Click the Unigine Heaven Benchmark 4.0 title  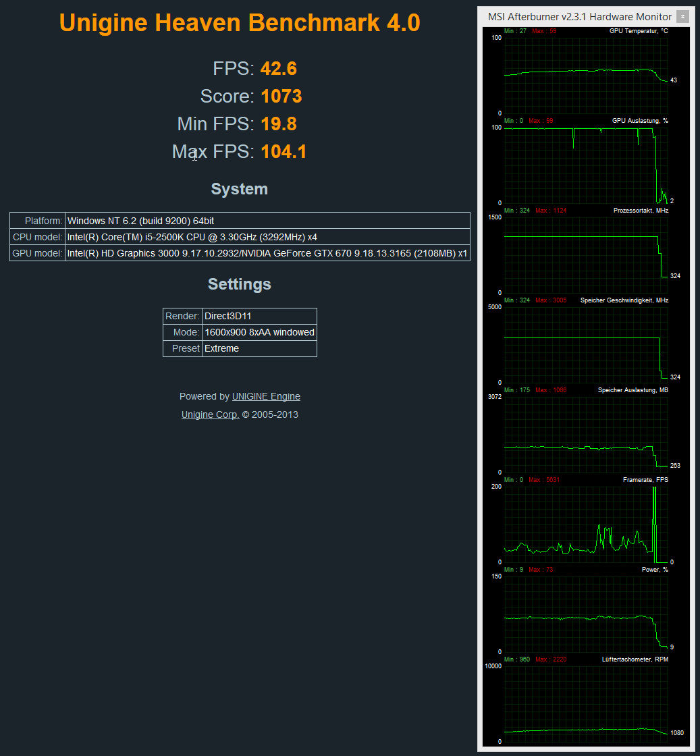pyautogui.click(x=240, y=23)
